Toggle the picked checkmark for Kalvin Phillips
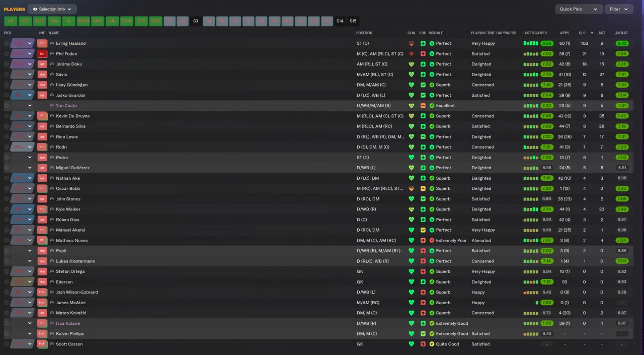644x355 pixels. 7,334
